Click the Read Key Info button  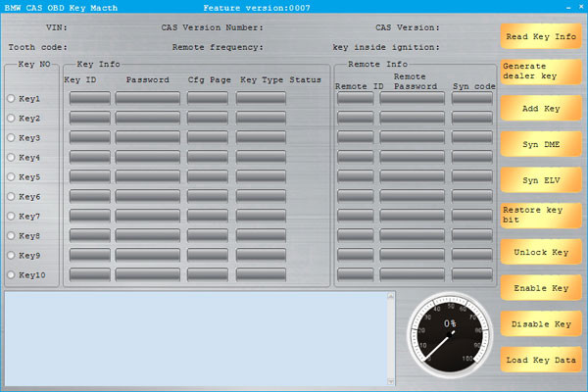tap(541, 36)
